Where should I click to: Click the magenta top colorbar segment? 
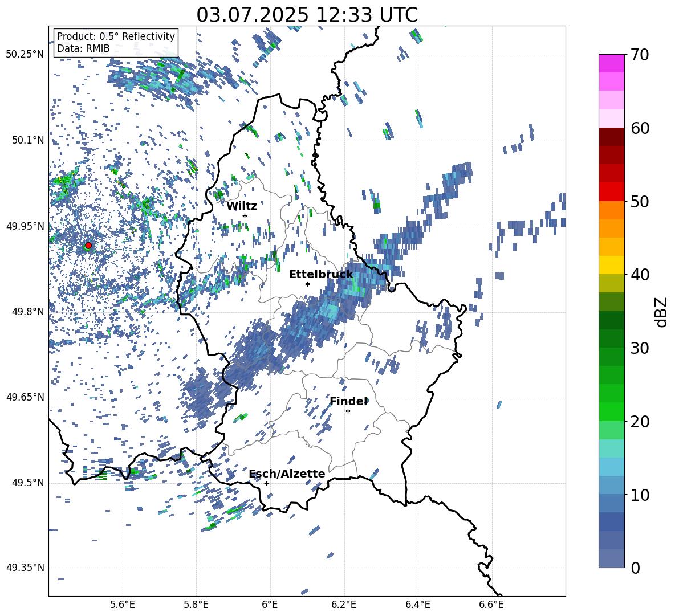611,64
